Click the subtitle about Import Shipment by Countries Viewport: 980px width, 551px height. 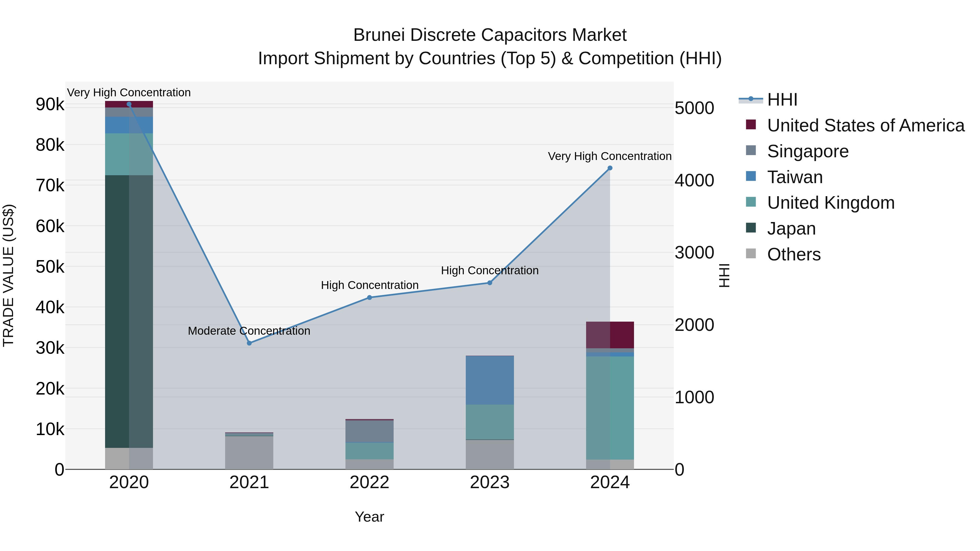490,59
